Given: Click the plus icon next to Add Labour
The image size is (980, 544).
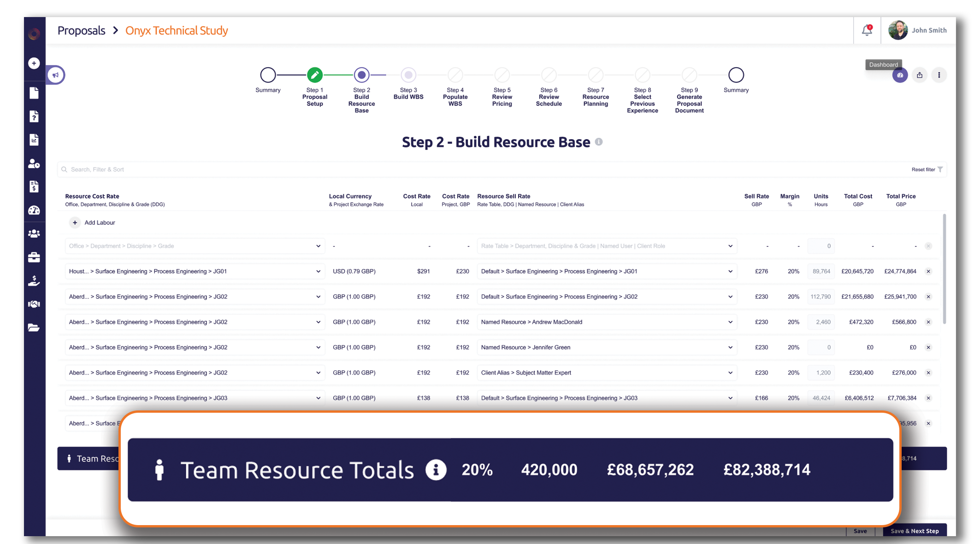Looking at the screenshot, I should [x=75, y=222].
